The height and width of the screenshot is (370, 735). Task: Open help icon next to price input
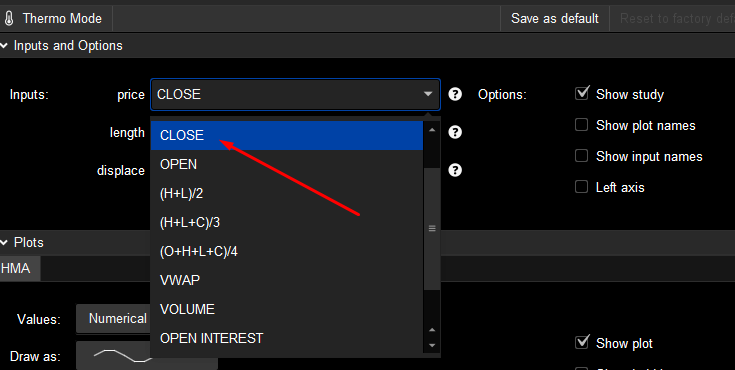click(455, 94)
